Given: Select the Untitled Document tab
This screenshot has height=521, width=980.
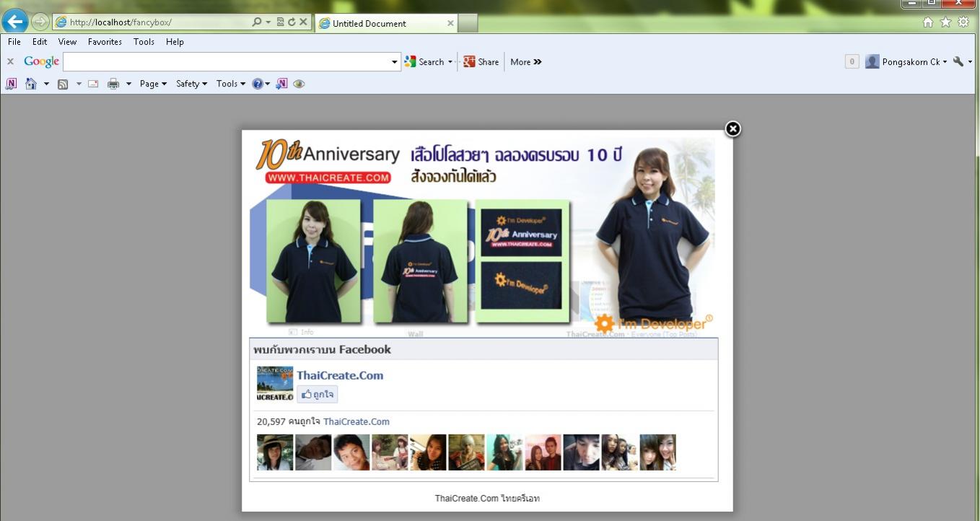Looking at the screenshot, I should point(386,23).
